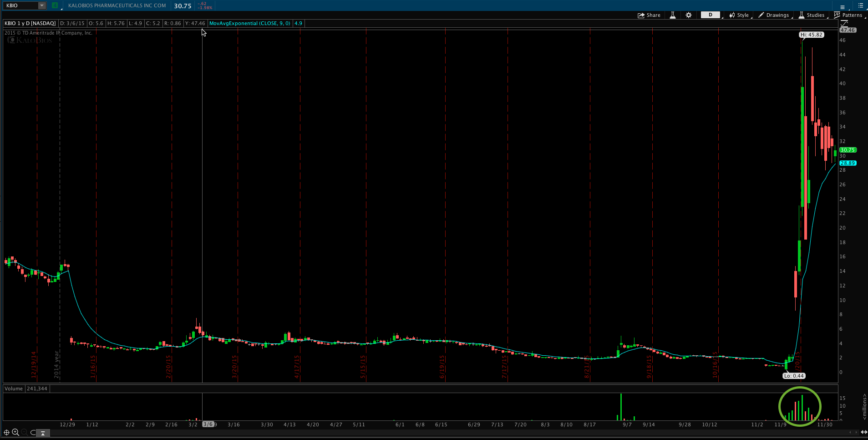Screen dimensions: 868x440
Task: Click the Lo: 0.44 price bubble
Action: click(x=794, y=376)
